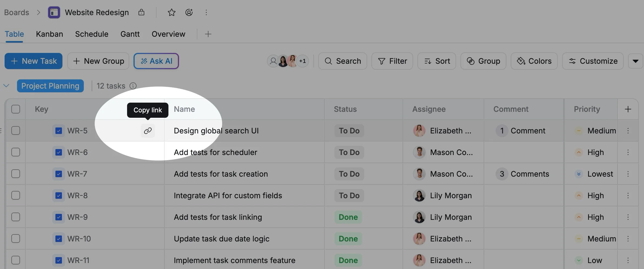
Task: Open the Search field
Action: click(x=343, y=61)
